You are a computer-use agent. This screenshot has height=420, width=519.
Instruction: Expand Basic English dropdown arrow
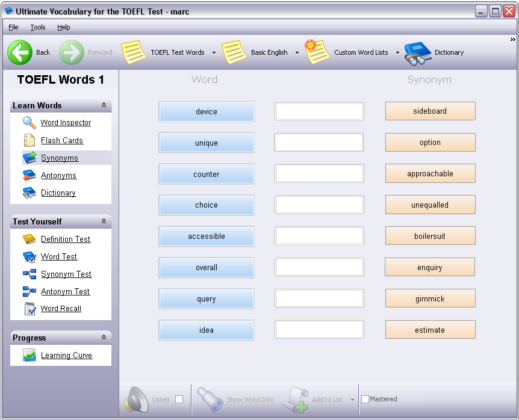pyautogui.click(x=297, y=52)
